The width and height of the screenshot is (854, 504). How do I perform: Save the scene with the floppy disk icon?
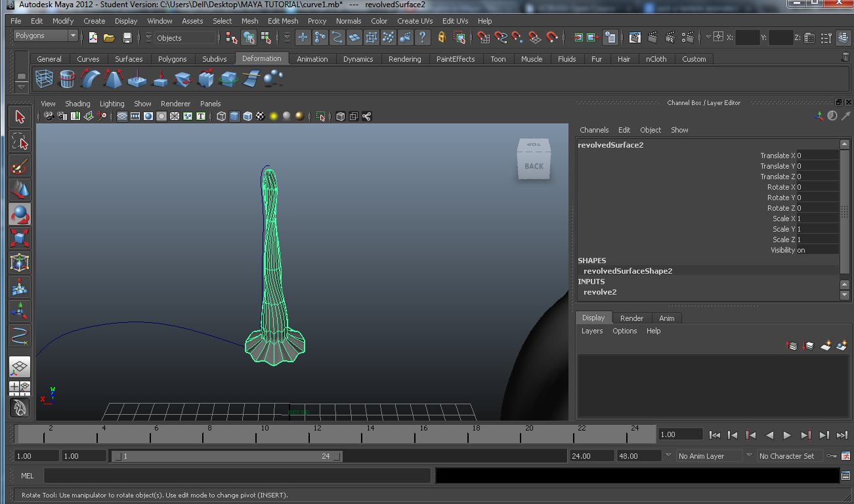click(127, 37)
